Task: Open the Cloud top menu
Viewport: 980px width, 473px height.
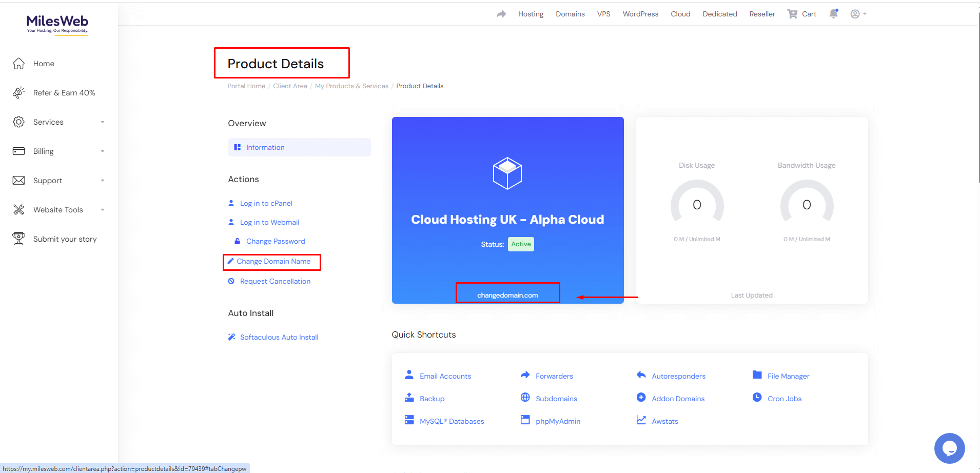Action: pos(680,14)
